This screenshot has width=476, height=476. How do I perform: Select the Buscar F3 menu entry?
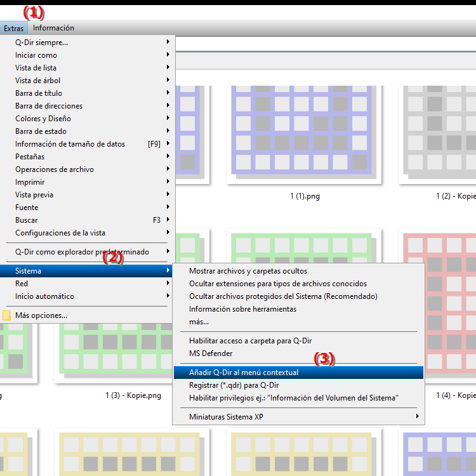pyautogui.click(x=88, y=220)
